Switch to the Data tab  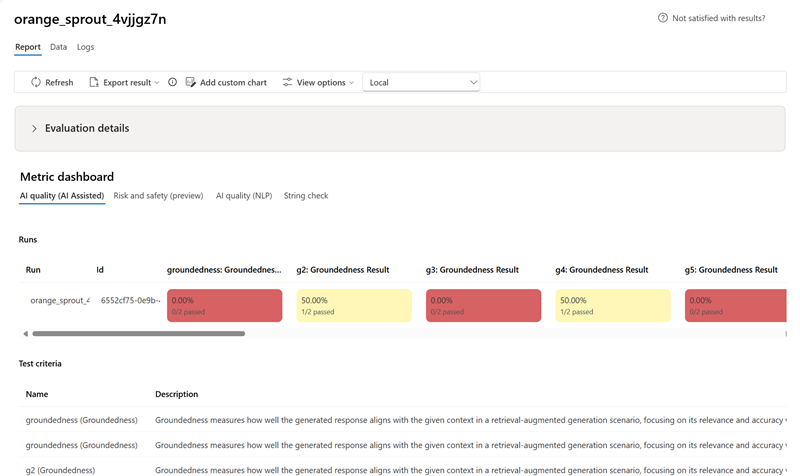coord(59,47)
